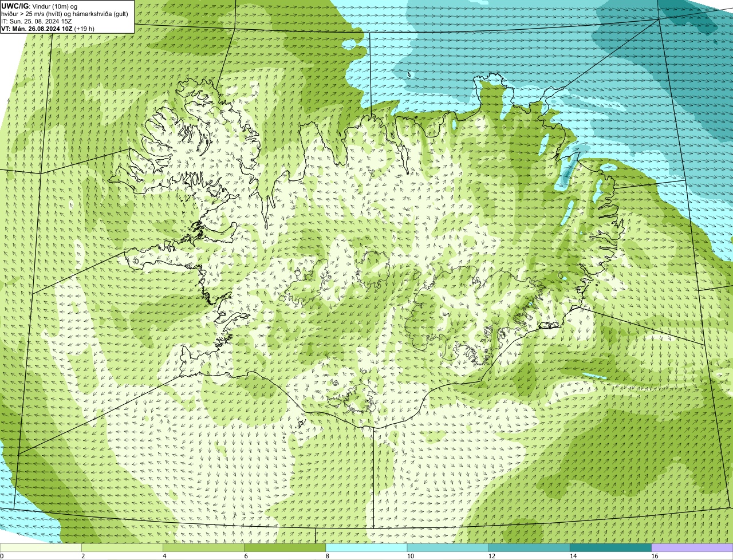Click the '4' label under the color scale
The image size is (733, 560).
pyautogui.click(x=164, y=556)
